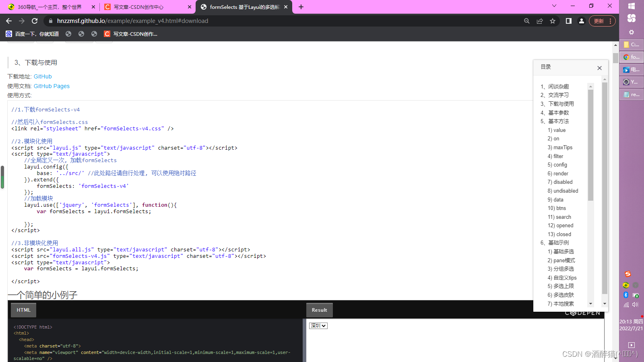Go to the 12) opened entry
Image resolution: width=644 pixels, height=362 pixels.
pyautogui.click(x=560, y=225)
